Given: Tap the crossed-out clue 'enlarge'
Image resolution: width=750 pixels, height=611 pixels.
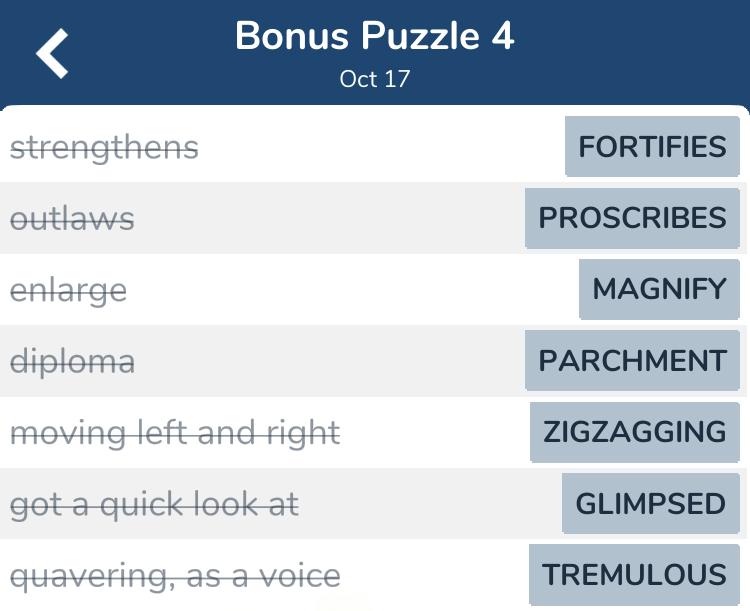Looking at the screenshot, I should (68, 290).
